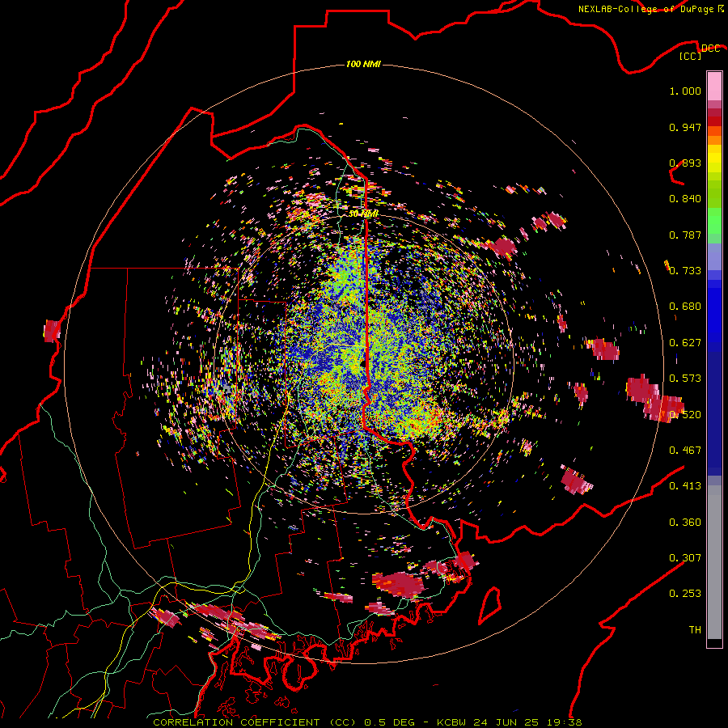This screenshot has width=728, height=728.
Task: Click the 0.520 legend value
Action: point(685,415)
